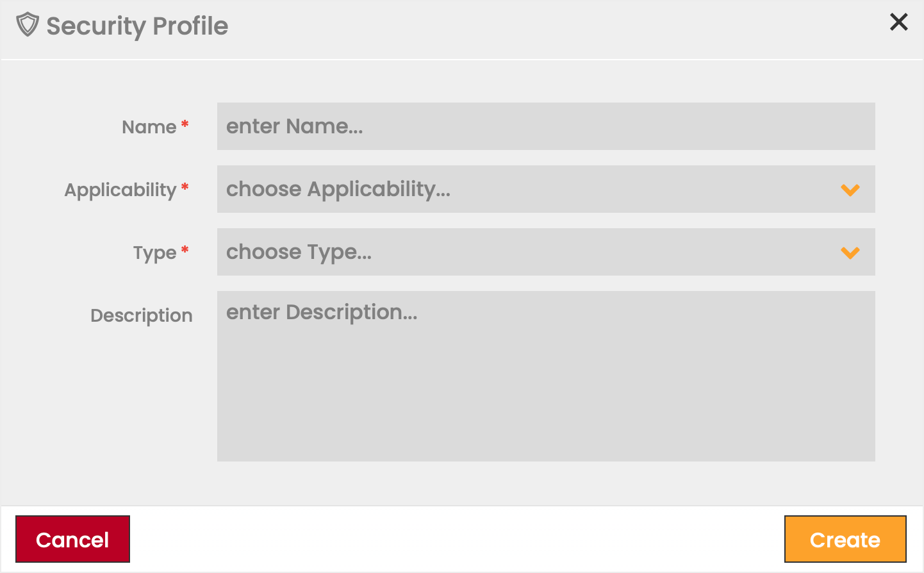Click the Description field label

pyautogui.click(x=141, y=315)
